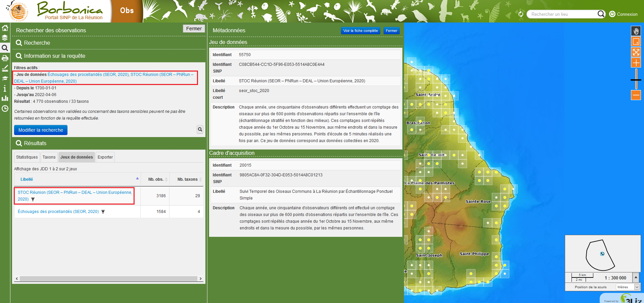
Task: Zoom map to full extent
Action: click(636, 52)
